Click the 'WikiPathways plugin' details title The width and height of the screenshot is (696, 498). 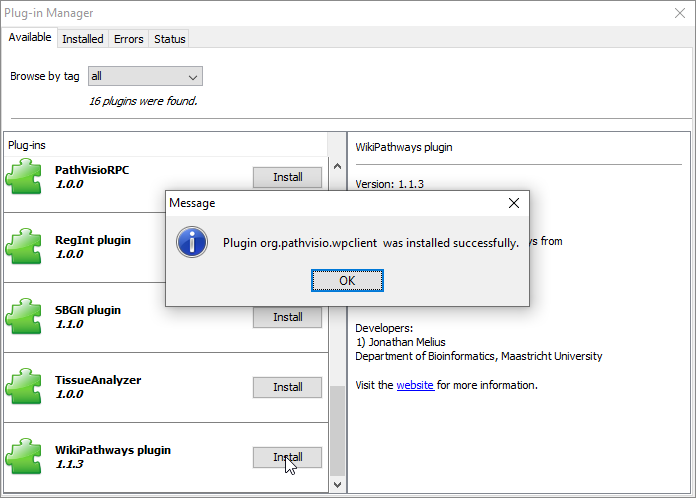click(x=403, y=147)
